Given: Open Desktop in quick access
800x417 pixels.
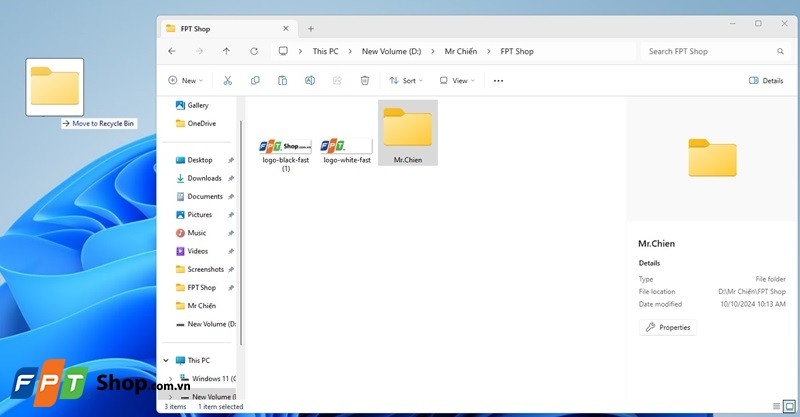Looking at the screenshot, I should 194,160.
